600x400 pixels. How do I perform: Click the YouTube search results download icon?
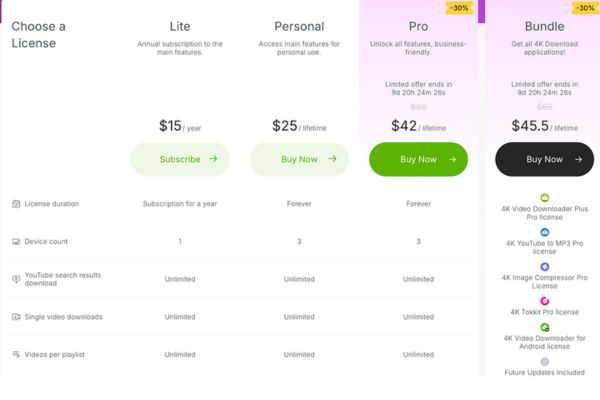tap(16, 279)
